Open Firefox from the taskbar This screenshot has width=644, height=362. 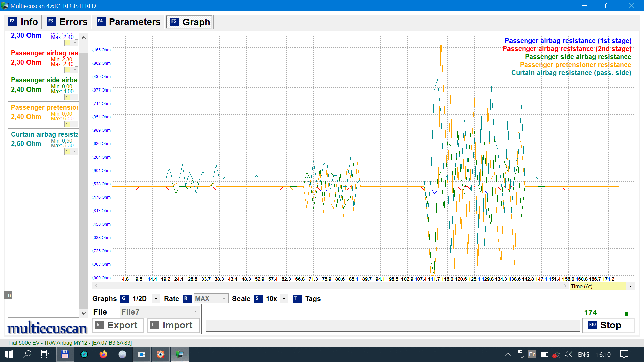(103, 354)
